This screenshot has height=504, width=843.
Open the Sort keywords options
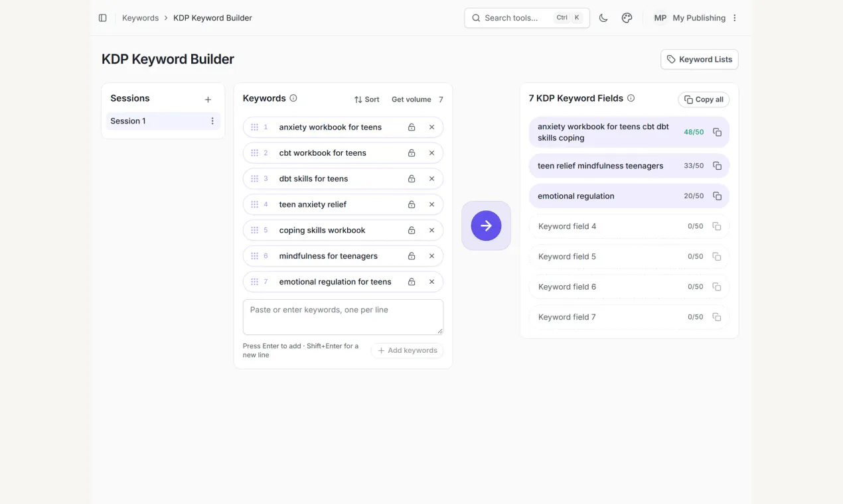(366, 99)
